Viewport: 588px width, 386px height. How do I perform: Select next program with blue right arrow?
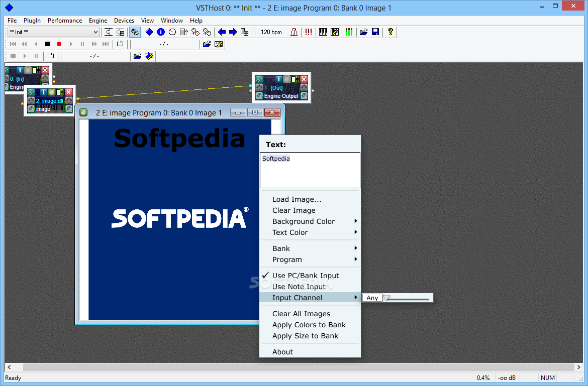[x=233, y=32]
